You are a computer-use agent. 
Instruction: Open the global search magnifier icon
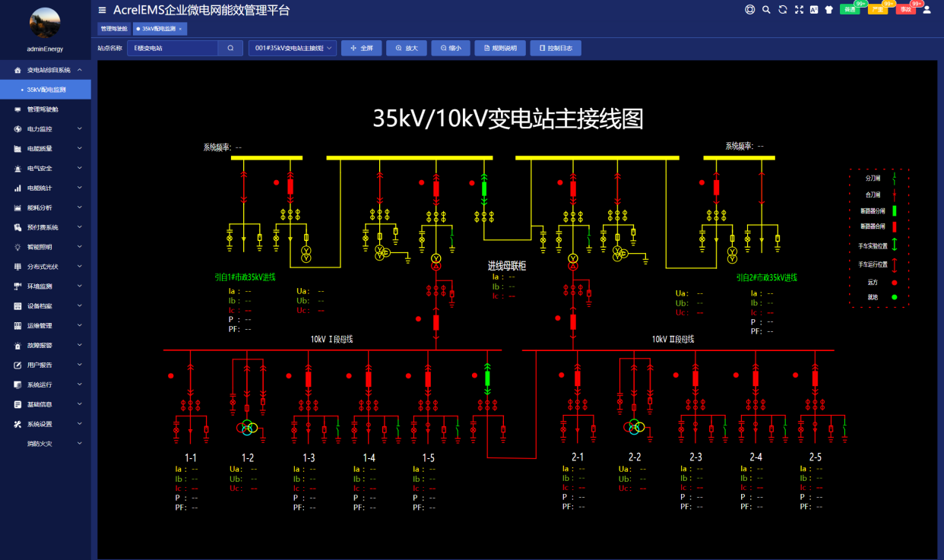coord(766,10)
